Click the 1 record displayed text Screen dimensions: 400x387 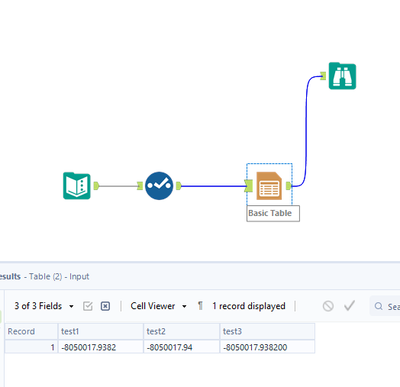click(249, 306)
